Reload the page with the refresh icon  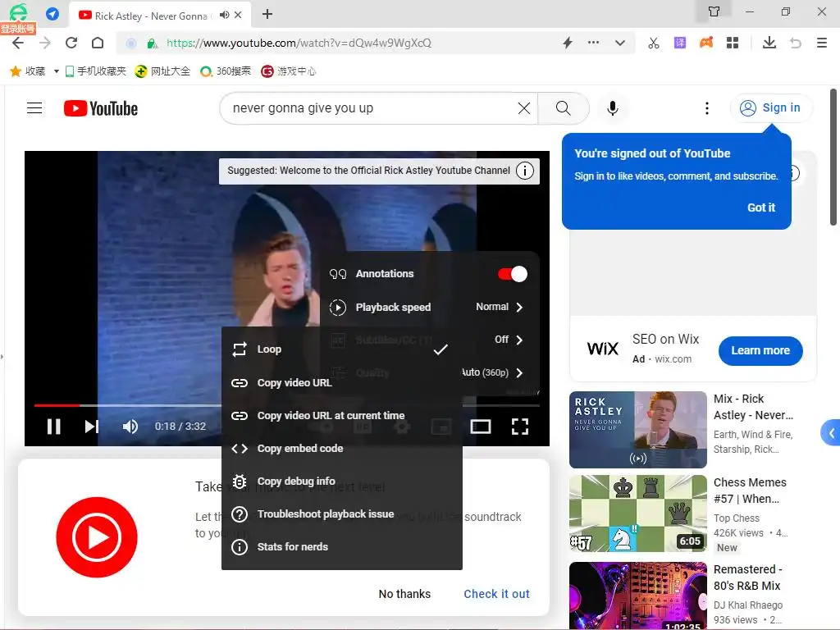point(71,43)
